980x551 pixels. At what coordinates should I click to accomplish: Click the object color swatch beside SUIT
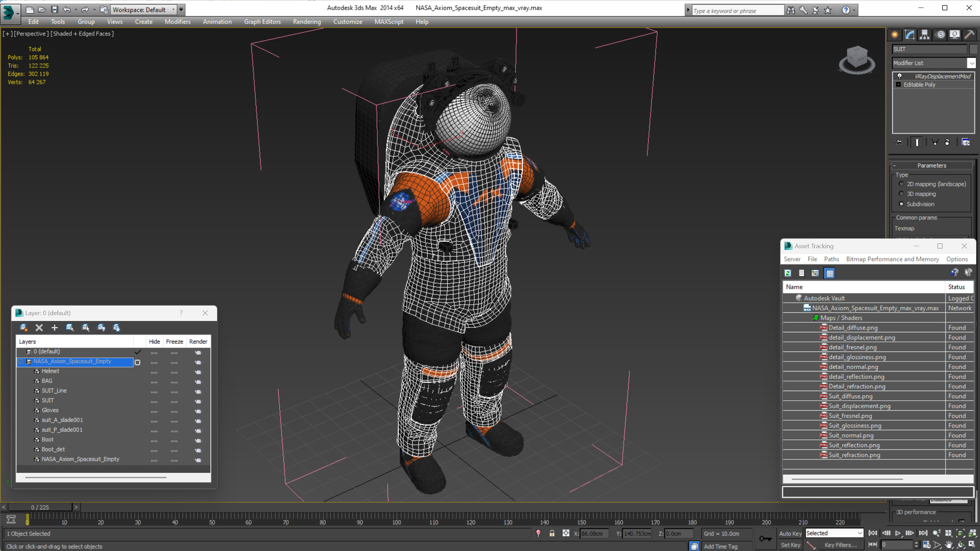973,49
